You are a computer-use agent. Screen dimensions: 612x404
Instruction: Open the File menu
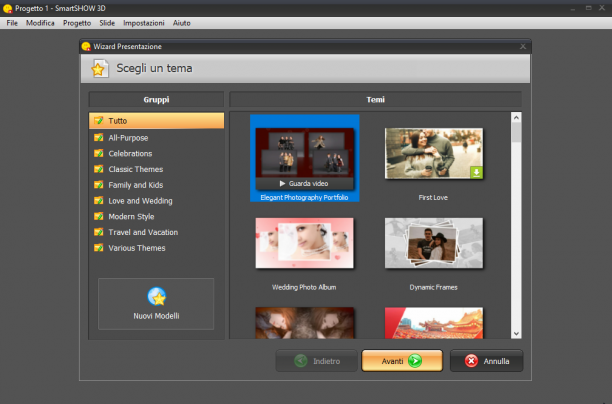tap(12, 23)
